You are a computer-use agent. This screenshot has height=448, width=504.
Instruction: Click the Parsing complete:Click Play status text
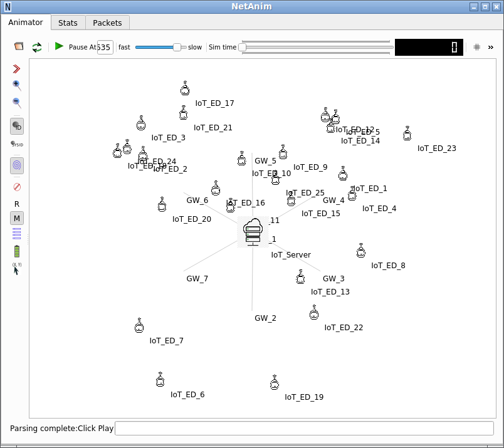coord(61,429)
